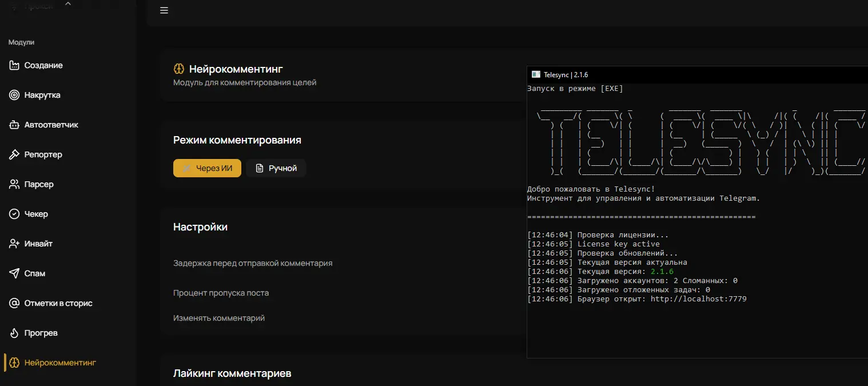Click the brain icon beside the Нейрокомментинг heading
This screenshot has height=386, width=868.
[x=178, y=69]
